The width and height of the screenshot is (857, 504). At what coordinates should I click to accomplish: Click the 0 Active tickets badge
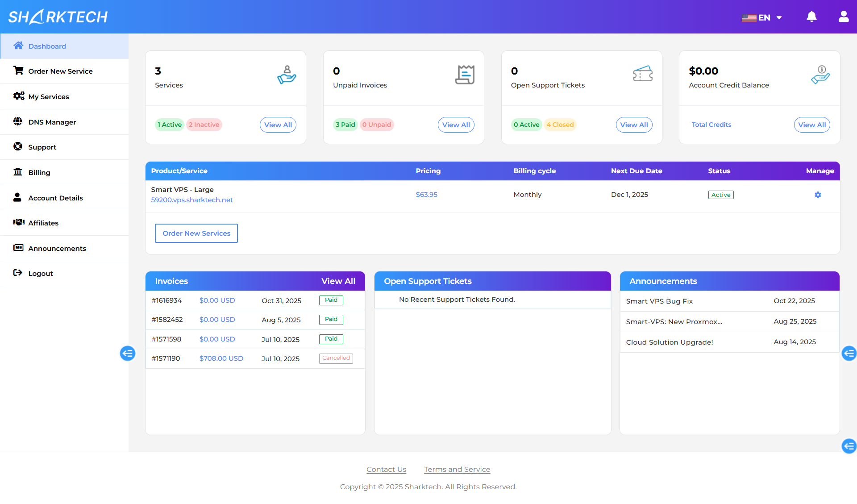click(527, 125)
